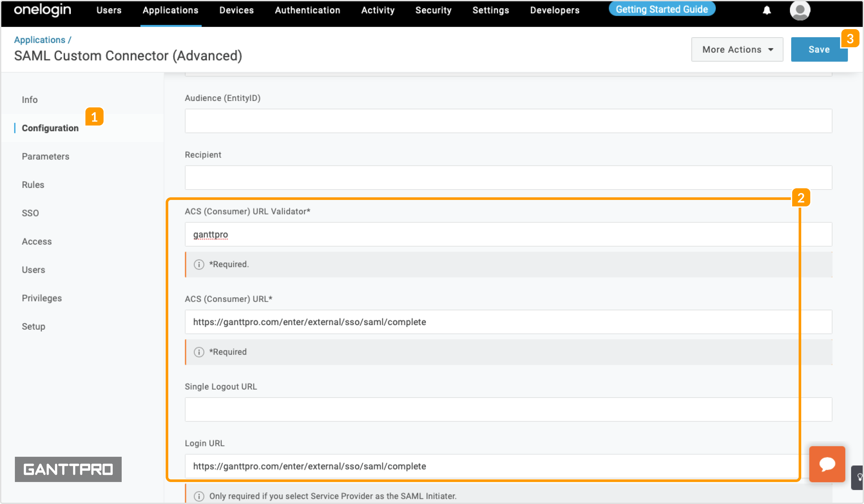Click the OneLogin logo
Screen dimensions: 864x504
coord(42,10)
